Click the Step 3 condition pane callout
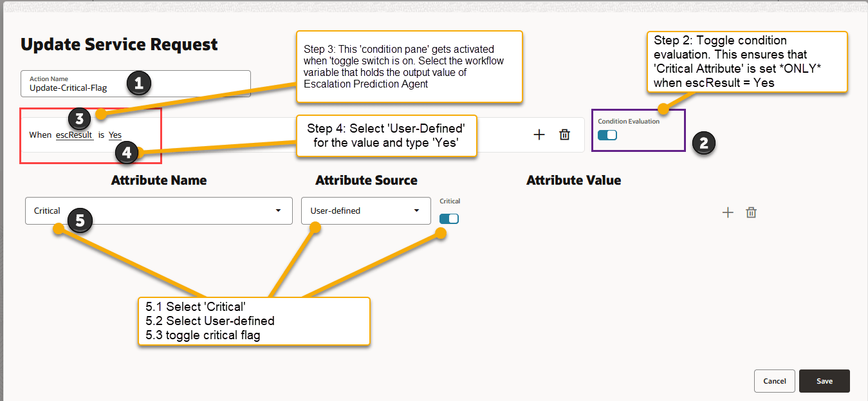Image resolution: width=868 pixels, height=401 pixels. coord(409,66)
